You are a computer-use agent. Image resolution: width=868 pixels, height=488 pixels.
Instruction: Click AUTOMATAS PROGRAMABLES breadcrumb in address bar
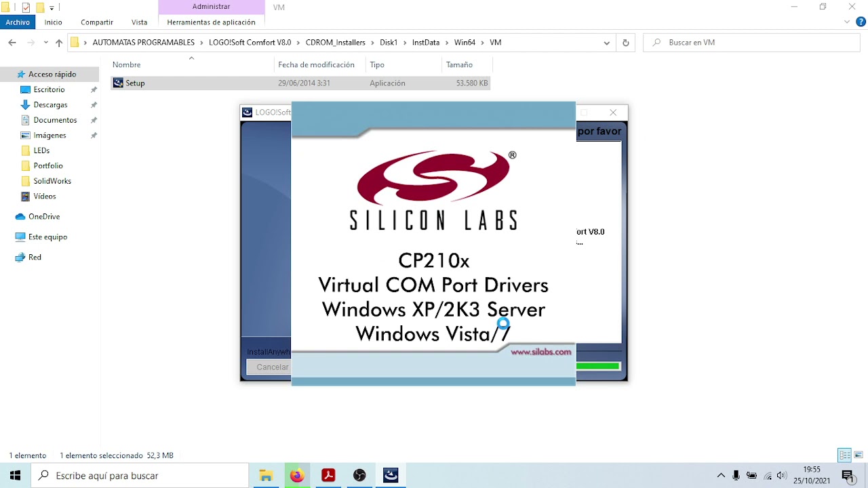[144, 42]
